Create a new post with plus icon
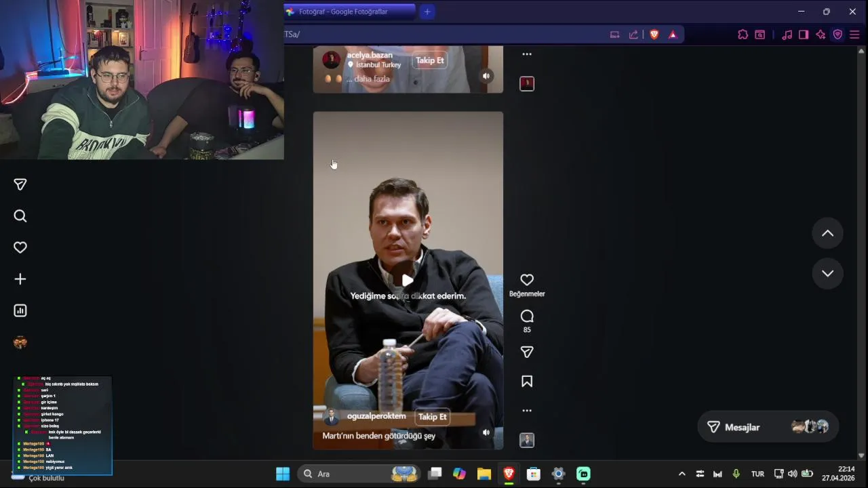The height and width of the screenshot is (488, 868). click(20, 279)
